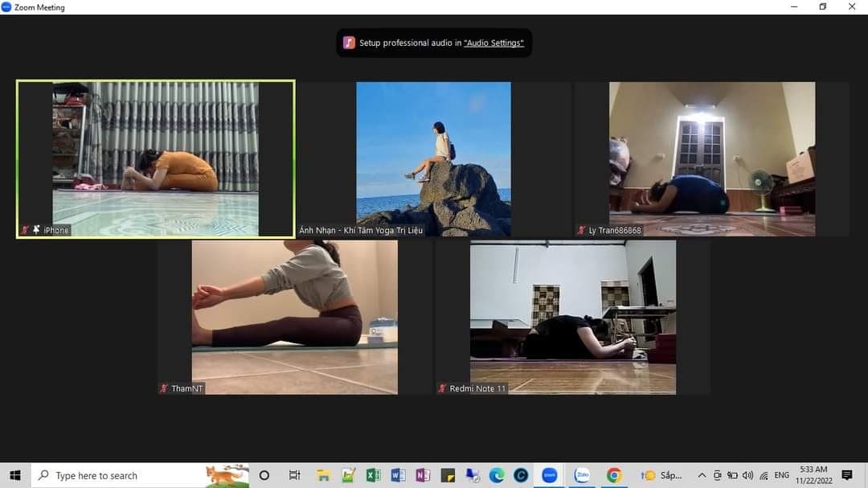Screen dimensions: 868x488
Task: Minimize the Zoom Meeting window
Action: click(794, 7)
